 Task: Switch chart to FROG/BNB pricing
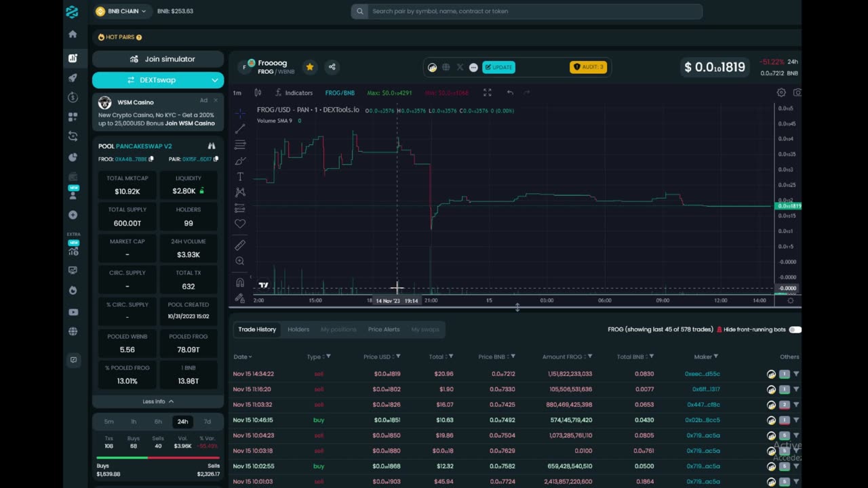click(340, 93)
